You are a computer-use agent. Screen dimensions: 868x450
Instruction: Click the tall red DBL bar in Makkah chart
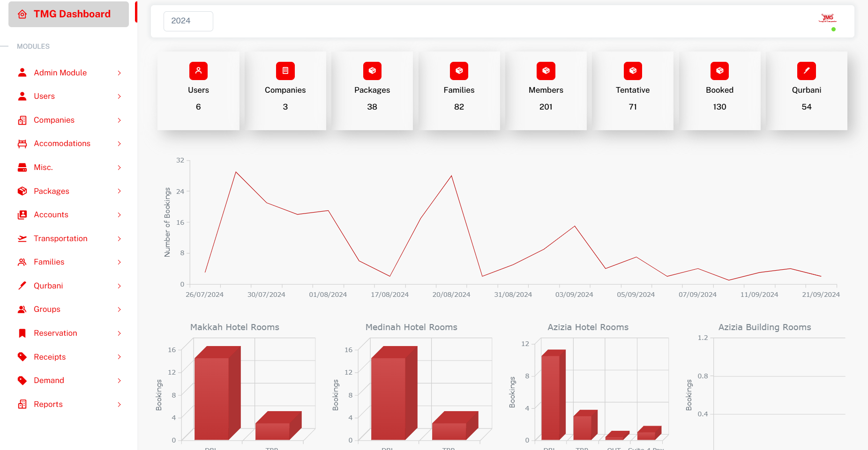(212, 398)
